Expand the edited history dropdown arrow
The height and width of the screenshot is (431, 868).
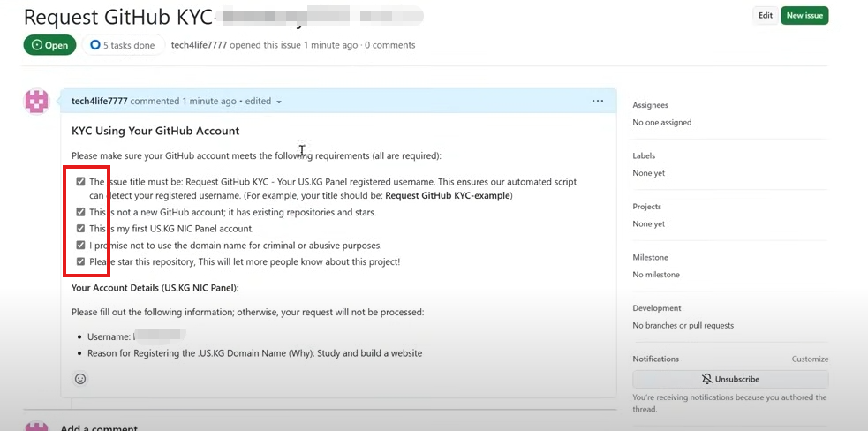pos(279,102)
